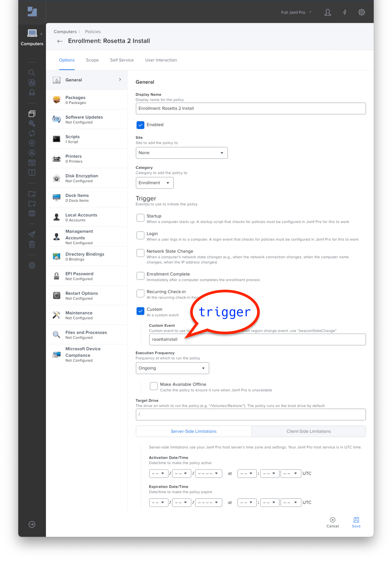Expand the Execution Frequency Ongoing dropdown

tap(172, 368)
